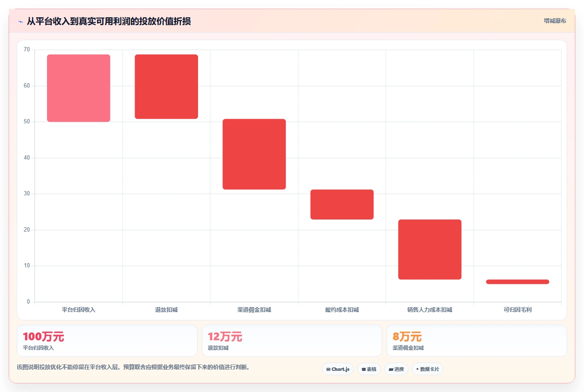Select the red 销售人力成本扣减 waterfall bar
The image size is (584, 392).
[430, 249]
